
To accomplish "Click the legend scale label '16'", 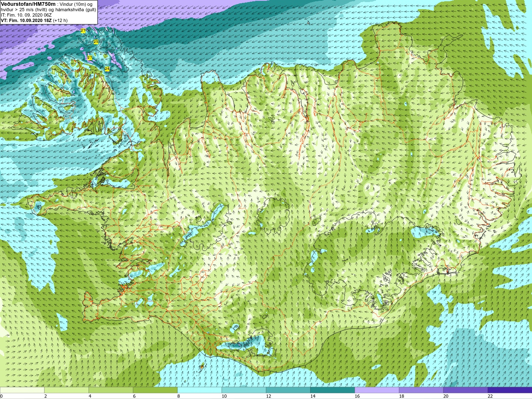I will [357, 396].
